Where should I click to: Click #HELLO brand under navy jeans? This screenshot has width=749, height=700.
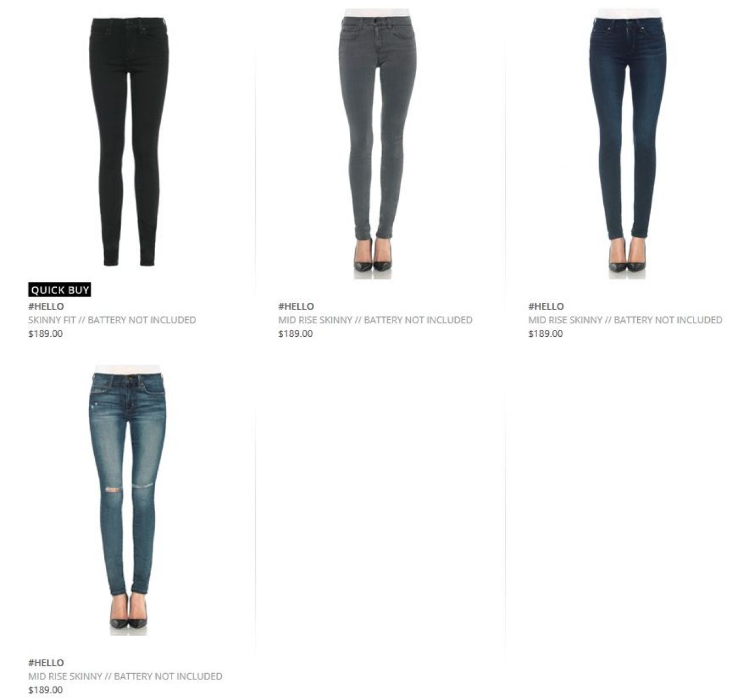point(546,306)
